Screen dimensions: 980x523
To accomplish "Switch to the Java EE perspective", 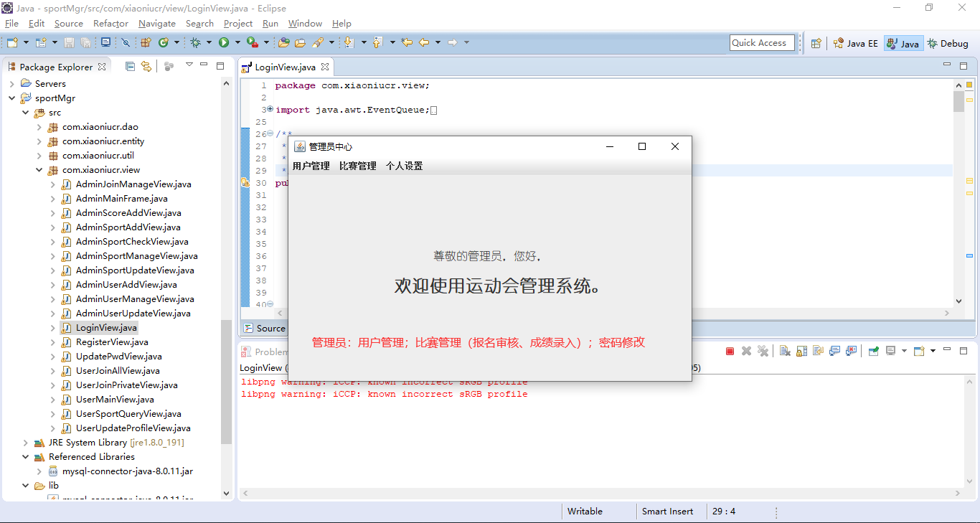I will pyautogui.click(x=855, y=43).
